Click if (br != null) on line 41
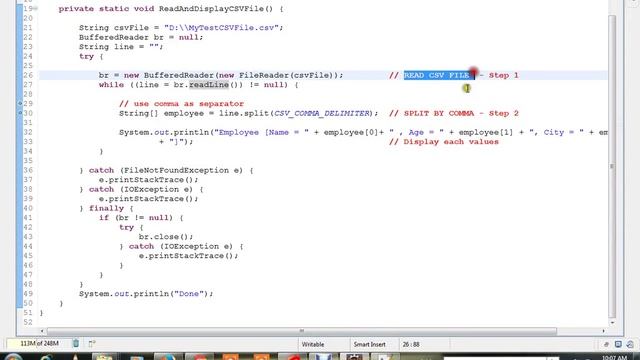 coord(136,218)
